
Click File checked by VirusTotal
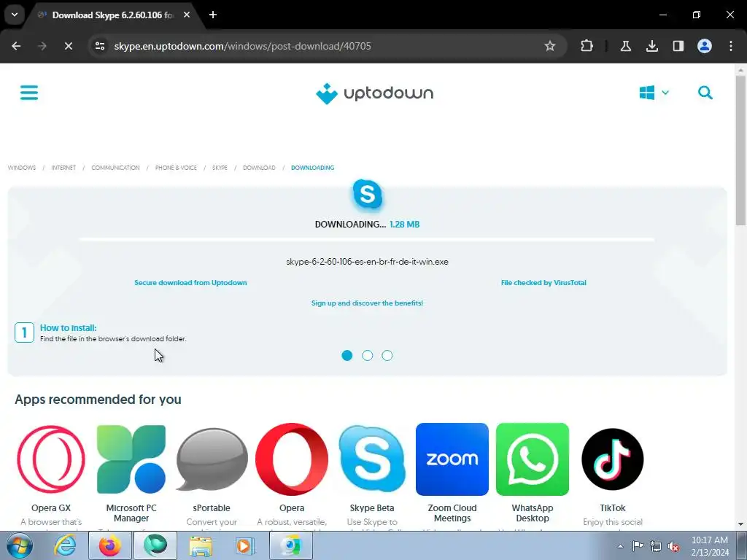(543, 282)
